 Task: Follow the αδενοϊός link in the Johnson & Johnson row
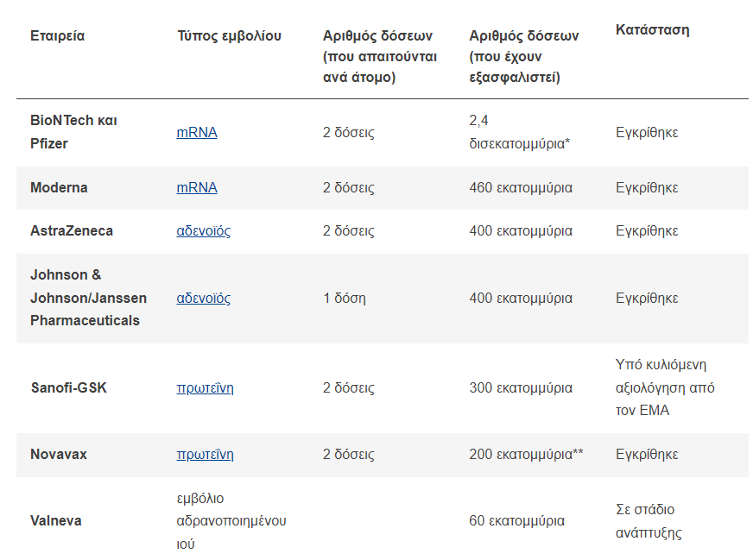(203, 299)
